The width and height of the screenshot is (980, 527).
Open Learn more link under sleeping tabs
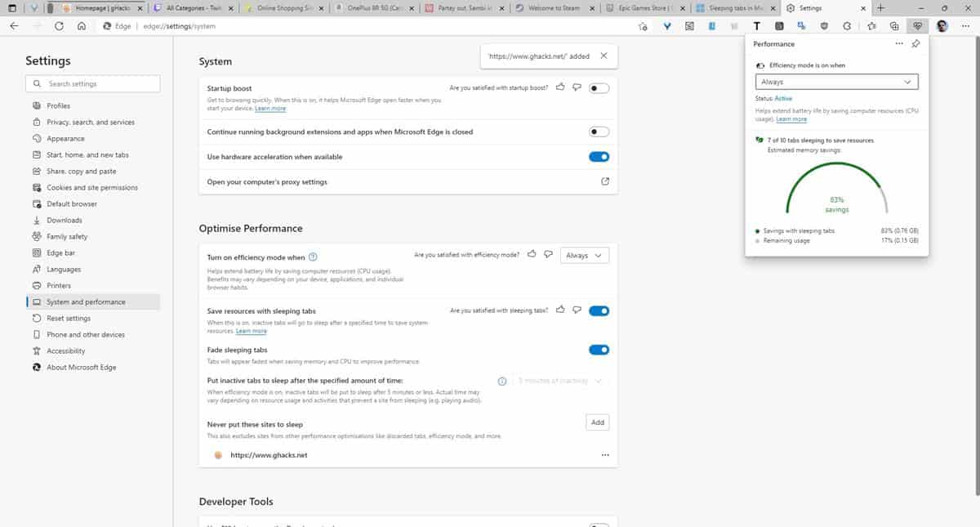pyautogui.click(x=251, y=331)
